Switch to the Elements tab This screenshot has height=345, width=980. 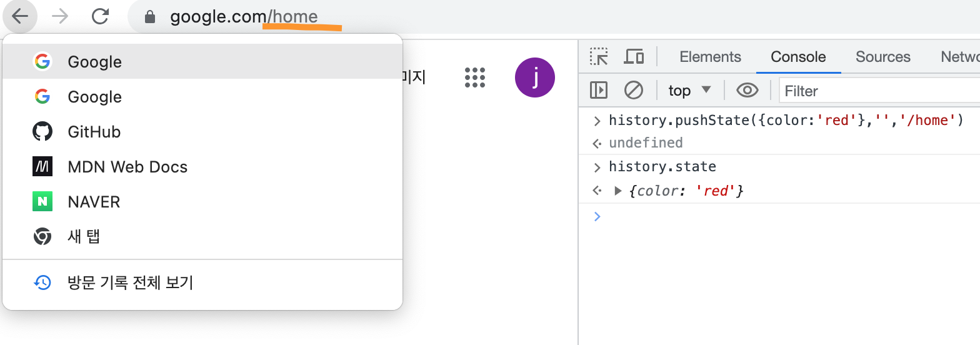click(710, 57)
